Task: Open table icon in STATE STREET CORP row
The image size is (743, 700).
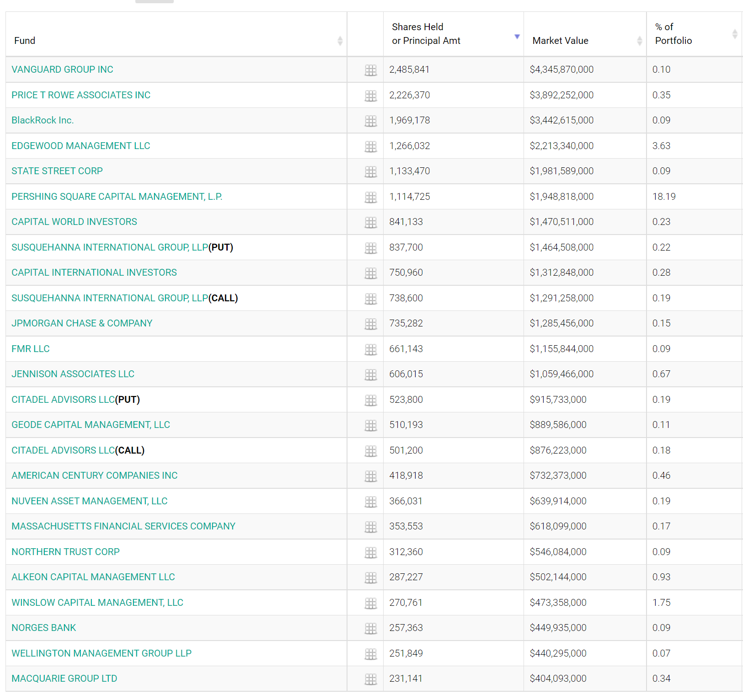Action: coord(371,171)
